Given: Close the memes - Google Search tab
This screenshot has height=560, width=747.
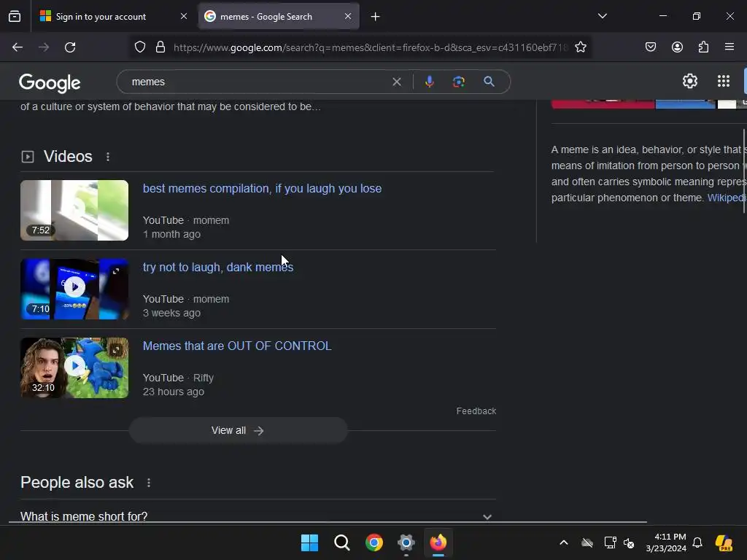Looking at the screenshot, I should click(x=348, y=16).
